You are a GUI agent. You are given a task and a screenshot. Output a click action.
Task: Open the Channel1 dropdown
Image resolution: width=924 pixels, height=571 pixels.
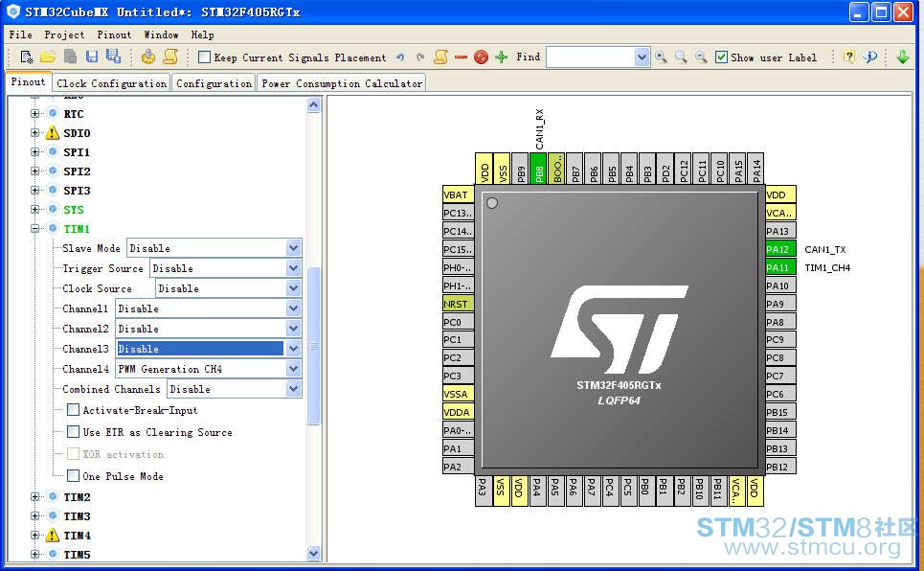tap(293, 308)
